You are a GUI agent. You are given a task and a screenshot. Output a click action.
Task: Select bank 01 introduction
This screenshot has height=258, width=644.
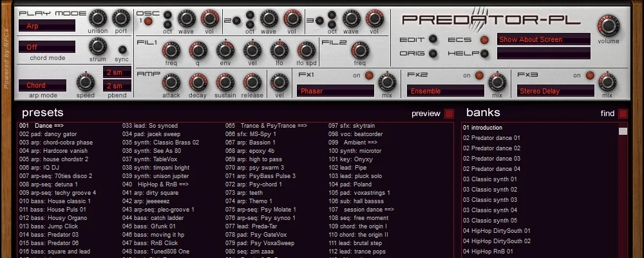pos(482,128)
